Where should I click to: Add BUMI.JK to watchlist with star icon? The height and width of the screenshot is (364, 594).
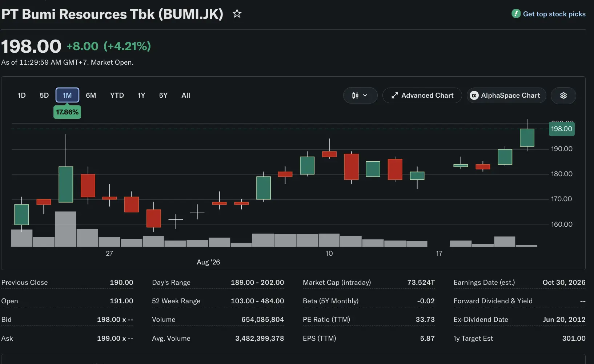point(237,14)
